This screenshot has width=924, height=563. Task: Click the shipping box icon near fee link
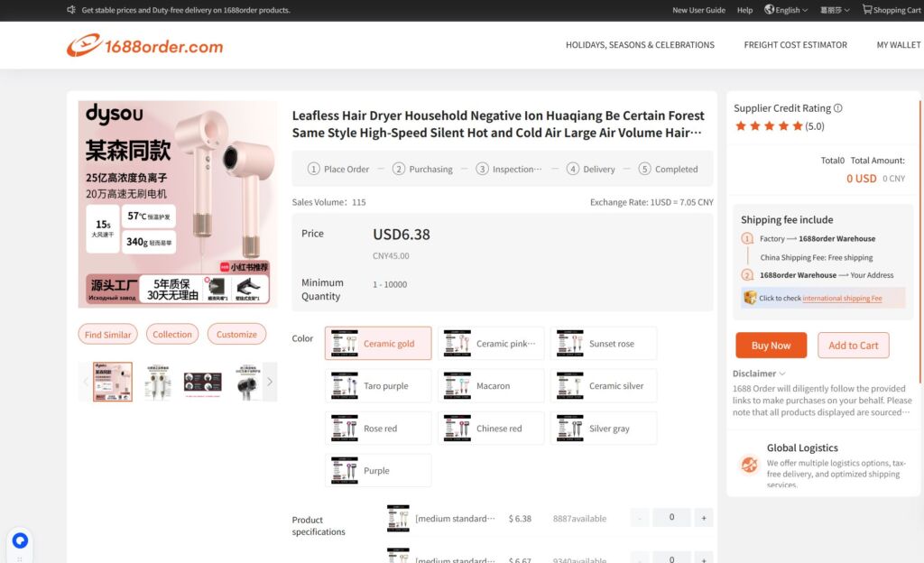750,298
